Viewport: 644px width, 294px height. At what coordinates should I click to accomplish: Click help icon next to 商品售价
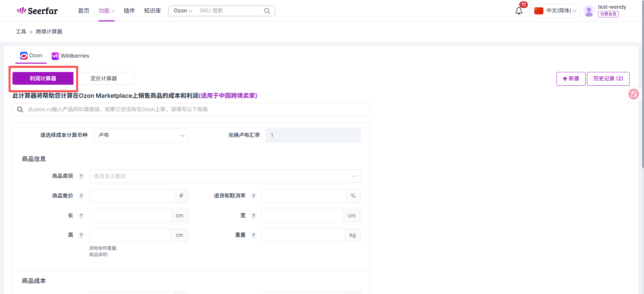(81, 196)
